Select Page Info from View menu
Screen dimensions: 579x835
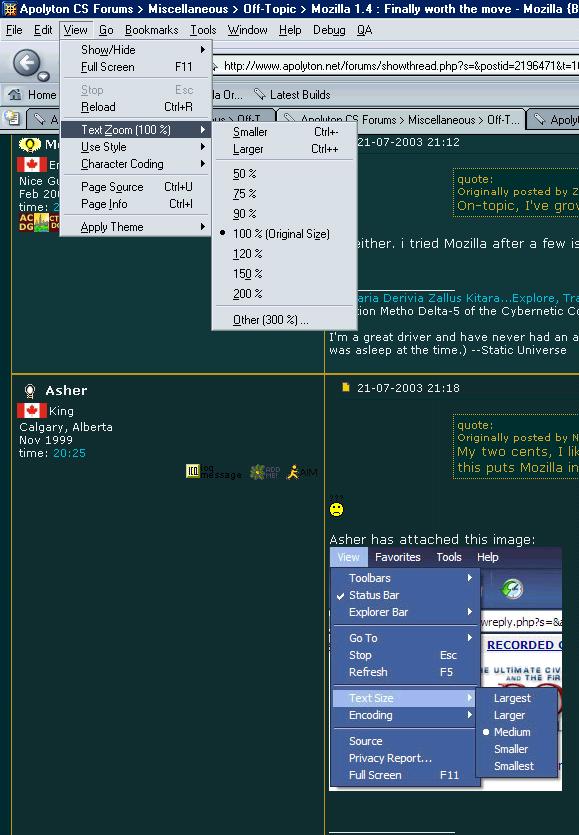coord(136,204)
